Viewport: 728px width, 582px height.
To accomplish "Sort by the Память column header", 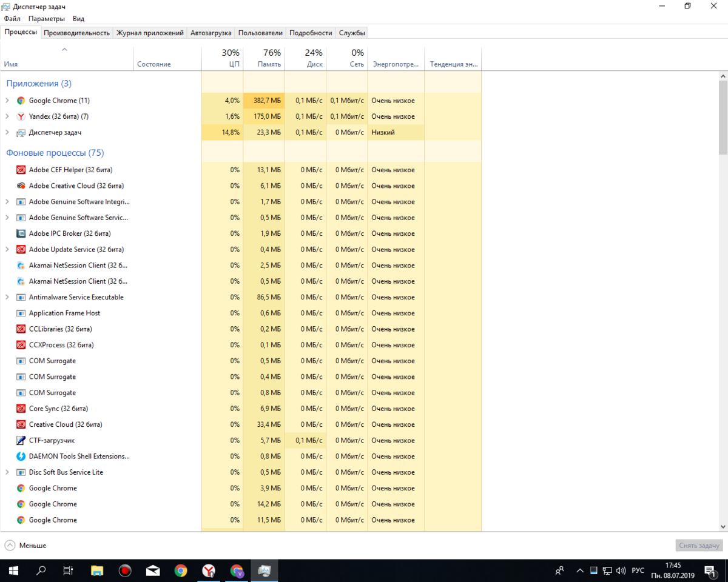I will [x=264, y=58].
